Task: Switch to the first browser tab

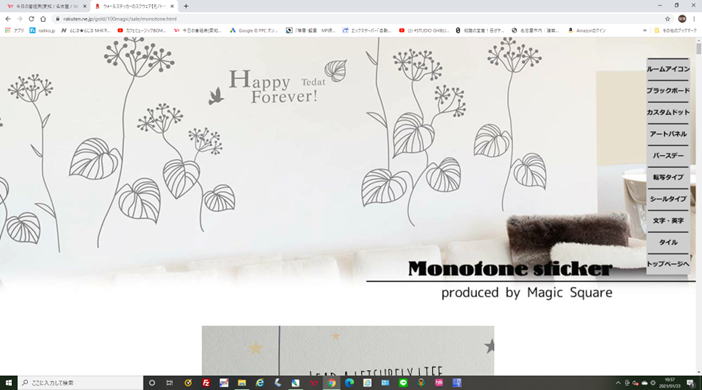Action: tap(46, 6)
